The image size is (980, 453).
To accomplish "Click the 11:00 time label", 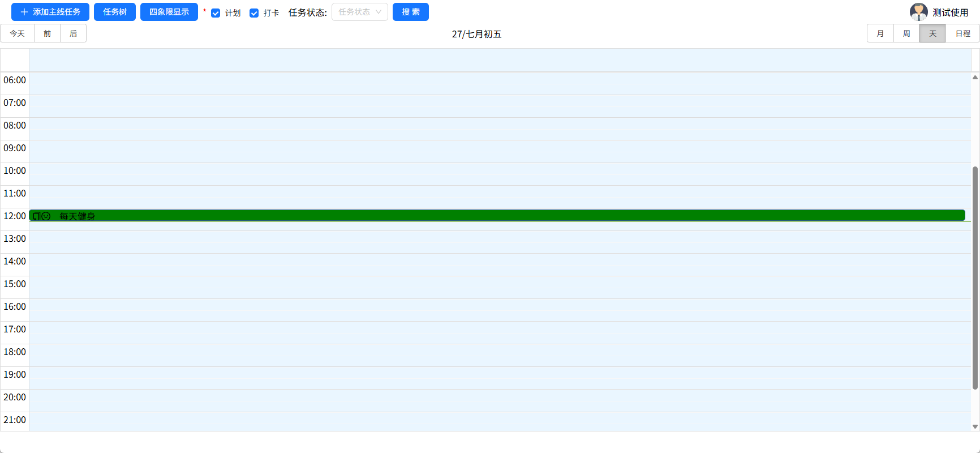I will (15, 194).
